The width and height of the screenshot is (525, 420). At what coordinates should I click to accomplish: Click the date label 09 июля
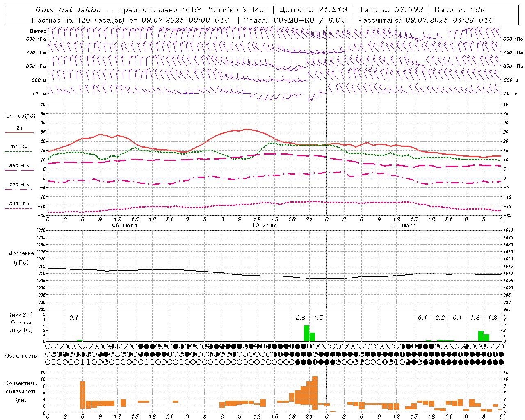(x=125, y=226)
